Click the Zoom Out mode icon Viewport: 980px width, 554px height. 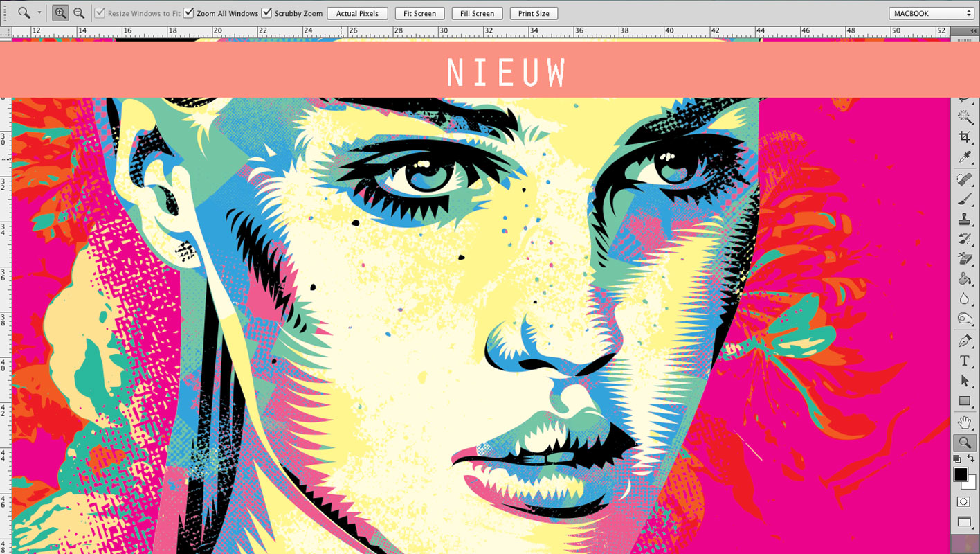tap(79, 13)
